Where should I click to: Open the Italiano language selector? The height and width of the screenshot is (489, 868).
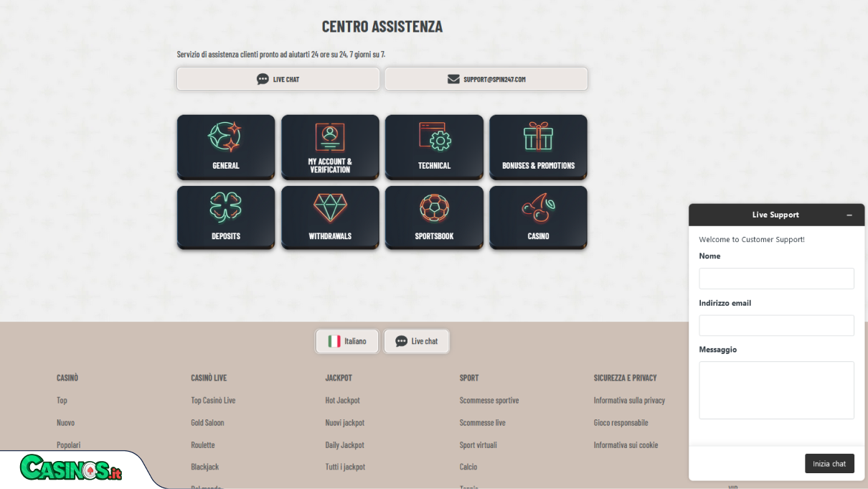[347, 341]
